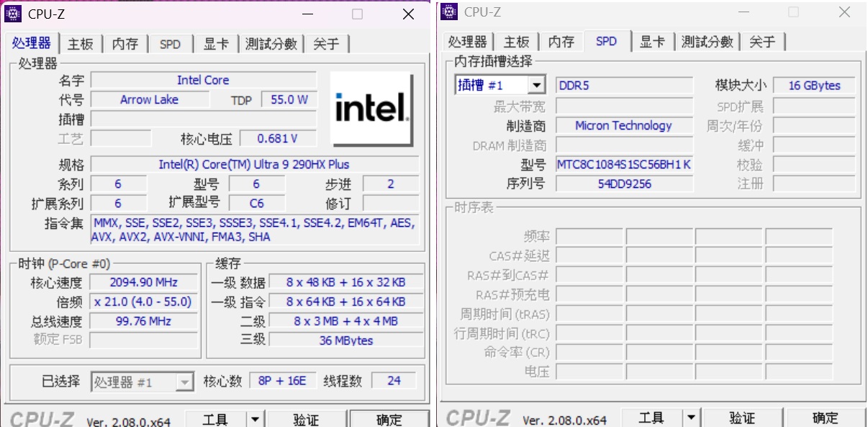Click the 99.76 MHz bus speed value
Screen dimensions: 868x427
[143, 321]
